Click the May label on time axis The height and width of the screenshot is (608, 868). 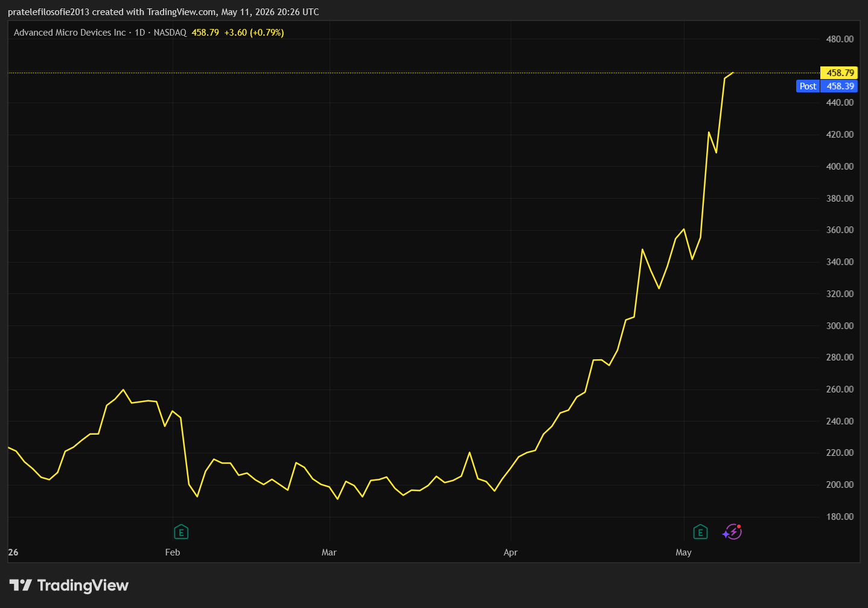pos(683,552)
